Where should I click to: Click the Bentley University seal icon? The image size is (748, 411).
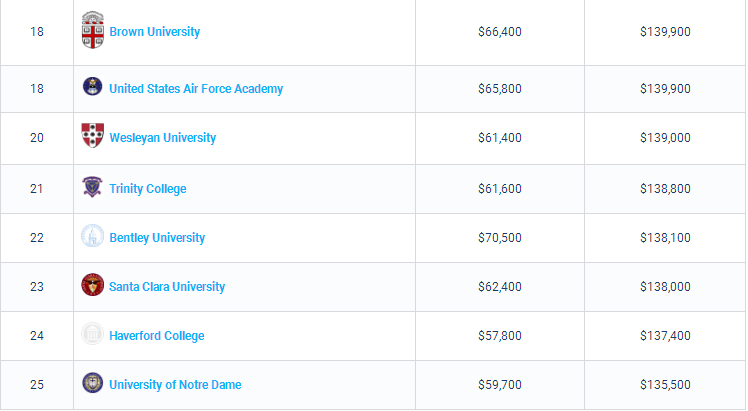coord(93,236)
